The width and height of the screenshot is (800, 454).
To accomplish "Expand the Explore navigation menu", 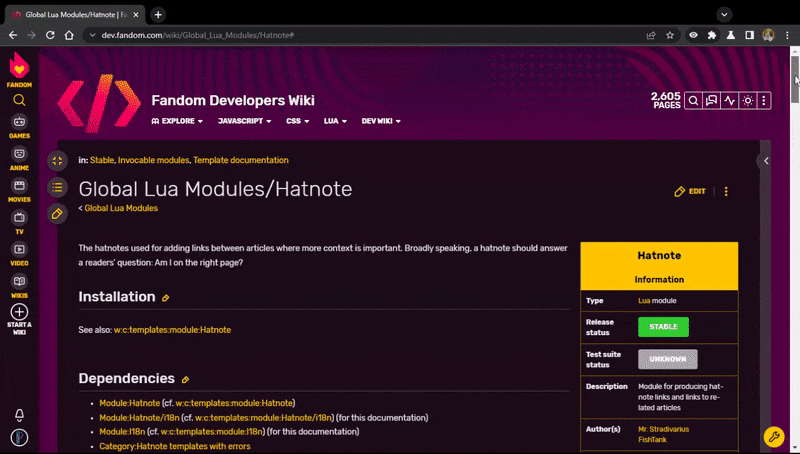I will pyautogui.click(x=177, y=121).
